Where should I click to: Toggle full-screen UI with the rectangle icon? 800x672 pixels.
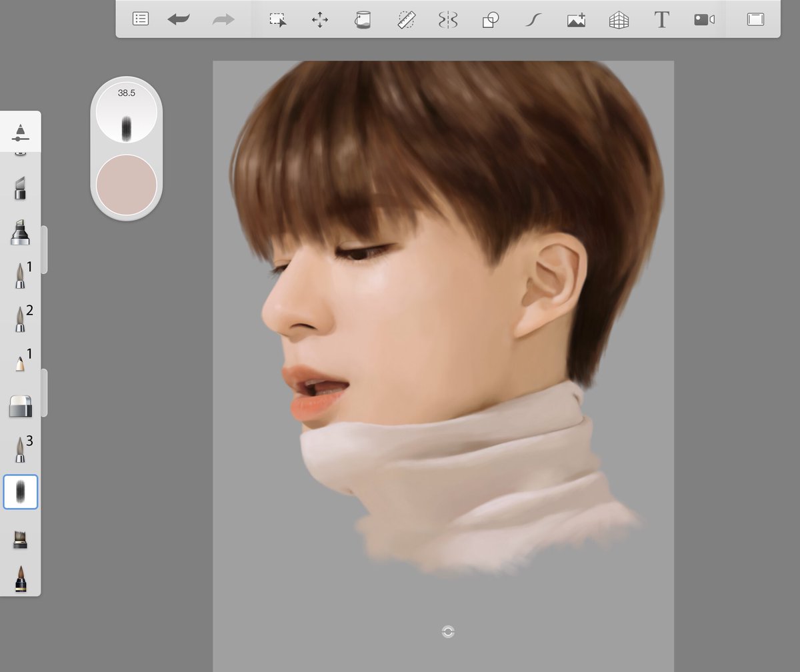pyautogui.click(x=755, y=19)
